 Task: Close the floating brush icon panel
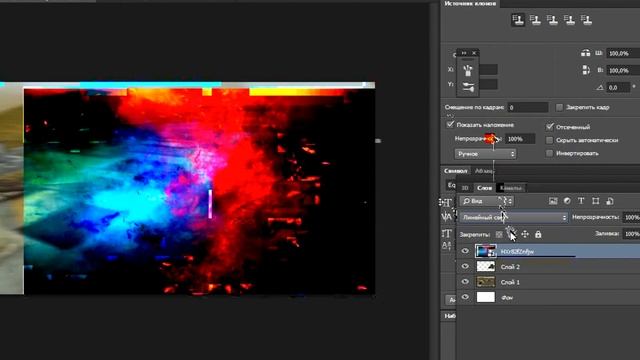point(474,53)
